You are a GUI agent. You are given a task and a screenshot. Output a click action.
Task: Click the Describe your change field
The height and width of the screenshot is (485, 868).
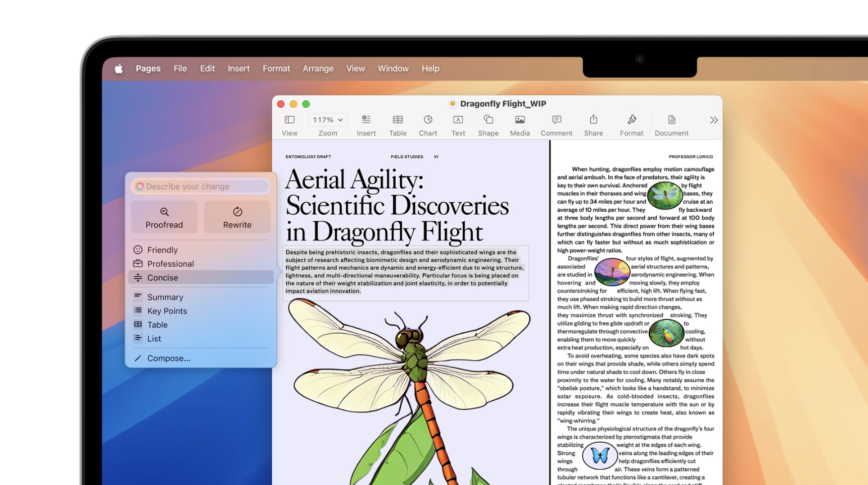[x=201, y=187]
